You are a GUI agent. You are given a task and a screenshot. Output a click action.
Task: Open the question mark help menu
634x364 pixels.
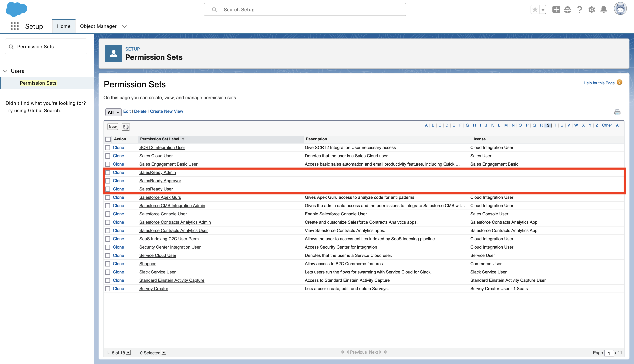(579, 9)
